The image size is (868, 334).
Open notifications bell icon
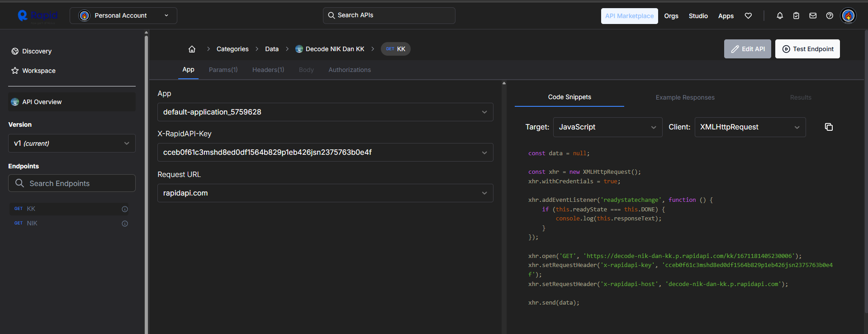click(780, 16)
